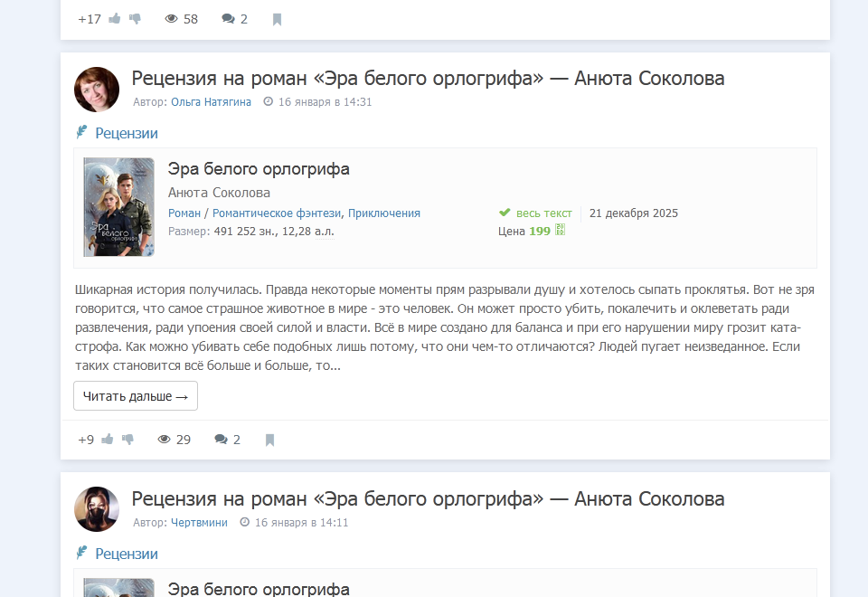Image resolution: width=868 pixels, height=597 pixels.
Task: Click timestamp 16 января в 14:11
Action: coord(302,522)
